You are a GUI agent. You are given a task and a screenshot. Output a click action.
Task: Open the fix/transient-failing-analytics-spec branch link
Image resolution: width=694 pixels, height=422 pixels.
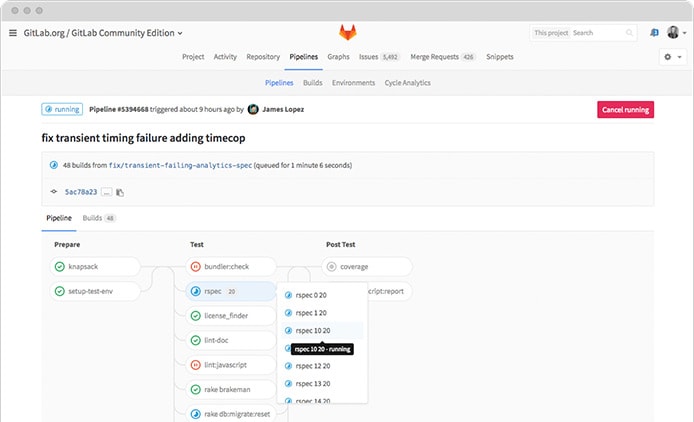180,165
